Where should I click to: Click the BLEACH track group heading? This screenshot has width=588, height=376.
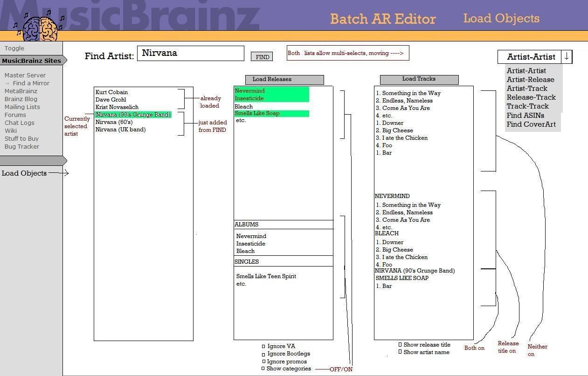tap(387, 233)
